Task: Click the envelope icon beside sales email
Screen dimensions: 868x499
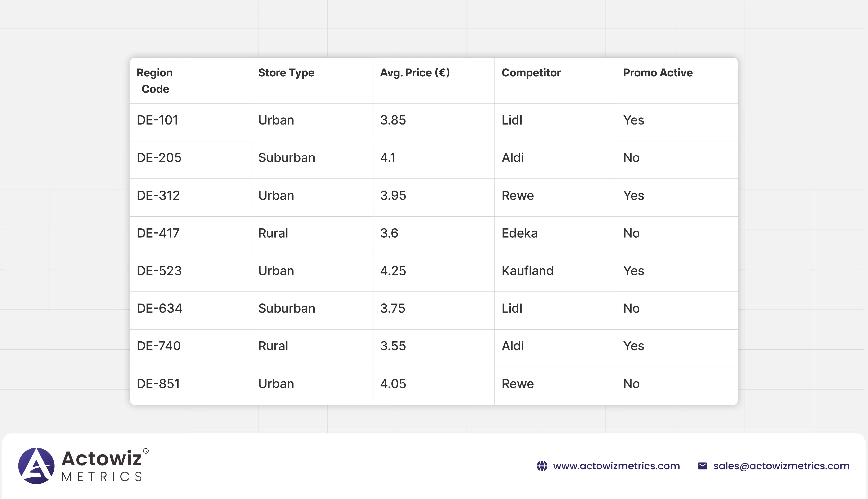Action: tap(702, 466)
